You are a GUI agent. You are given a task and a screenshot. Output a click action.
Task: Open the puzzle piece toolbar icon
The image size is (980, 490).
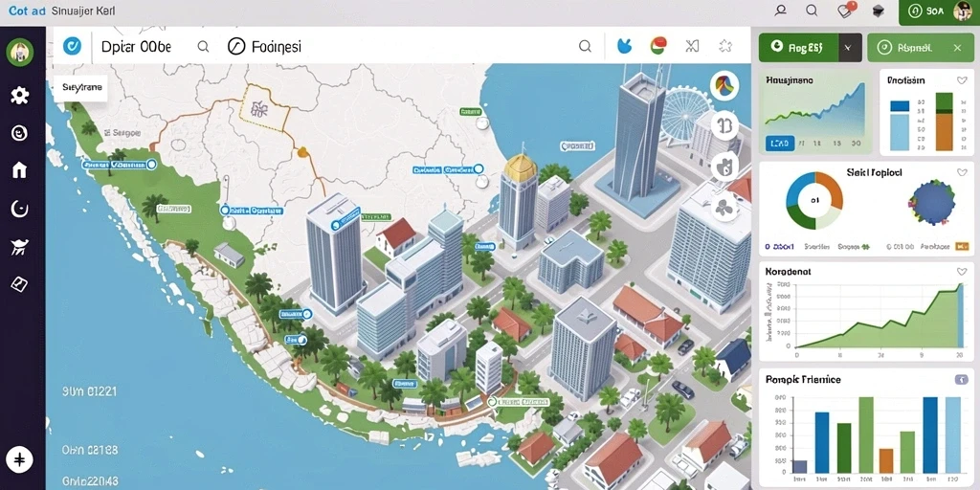pyautogui.click(x=725, y=46)
